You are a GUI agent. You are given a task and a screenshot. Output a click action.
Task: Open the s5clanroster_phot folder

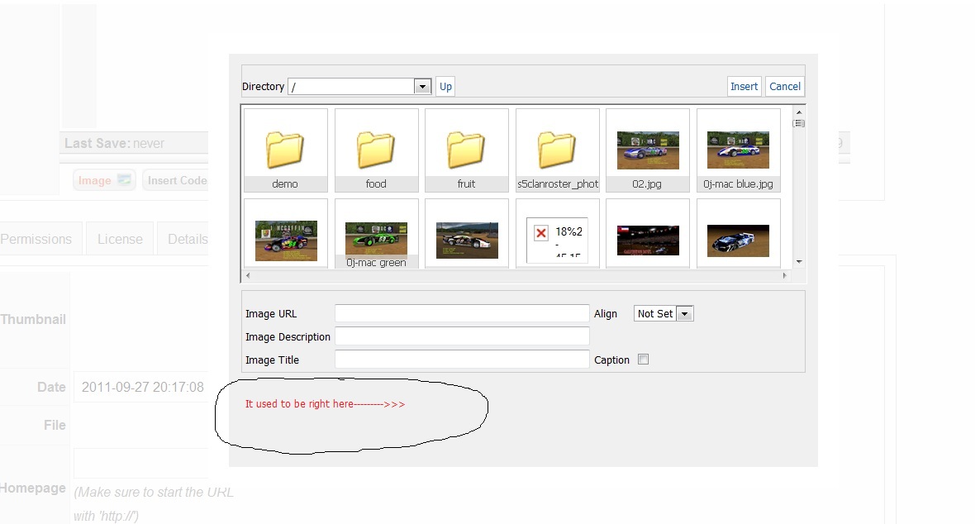point(558,150)
